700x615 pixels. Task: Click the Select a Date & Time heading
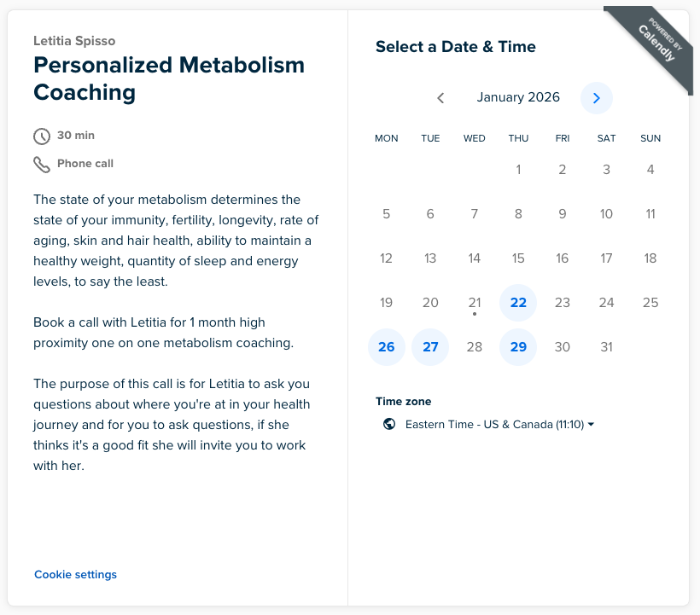click(x=456, y=47)
